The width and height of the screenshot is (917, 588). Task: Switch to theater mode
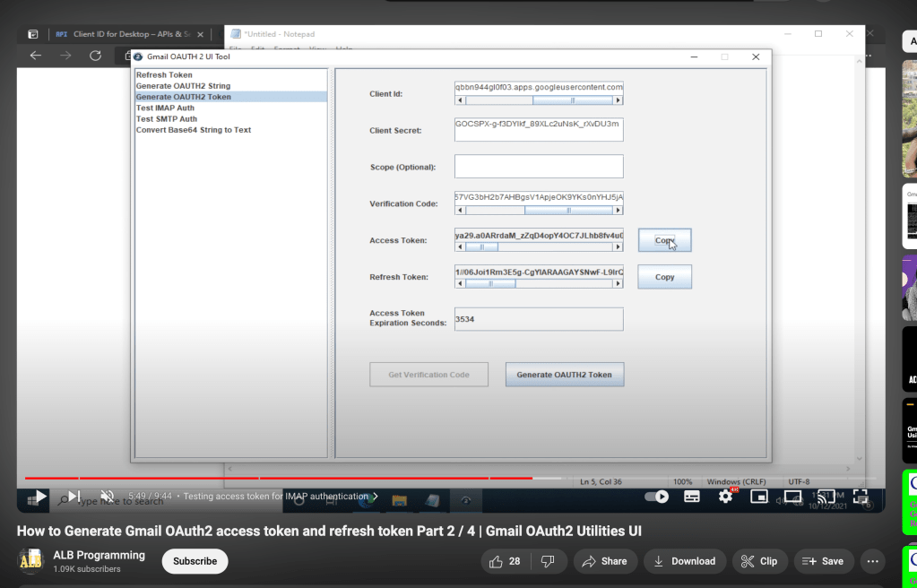tap(793, 497)
